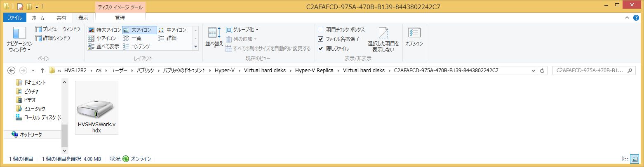Click Hide selected items button
Image resolution: width=644 pixels, height=167 pixels.
point(383,40)
